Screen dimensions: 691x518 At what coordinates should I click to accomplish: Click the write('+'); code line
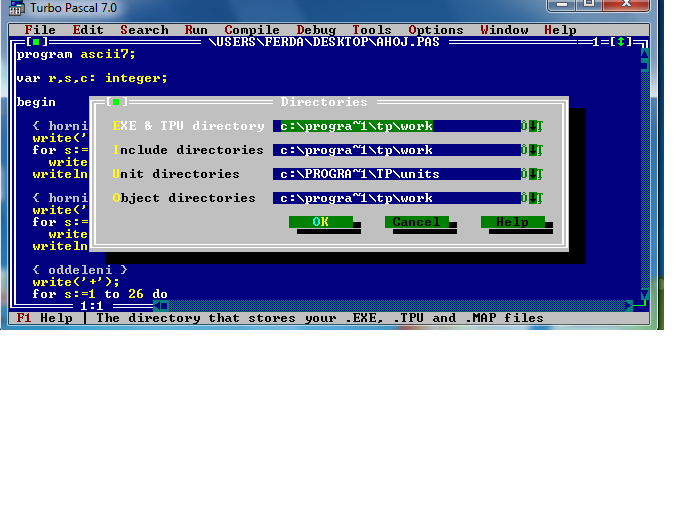point(76,282)
